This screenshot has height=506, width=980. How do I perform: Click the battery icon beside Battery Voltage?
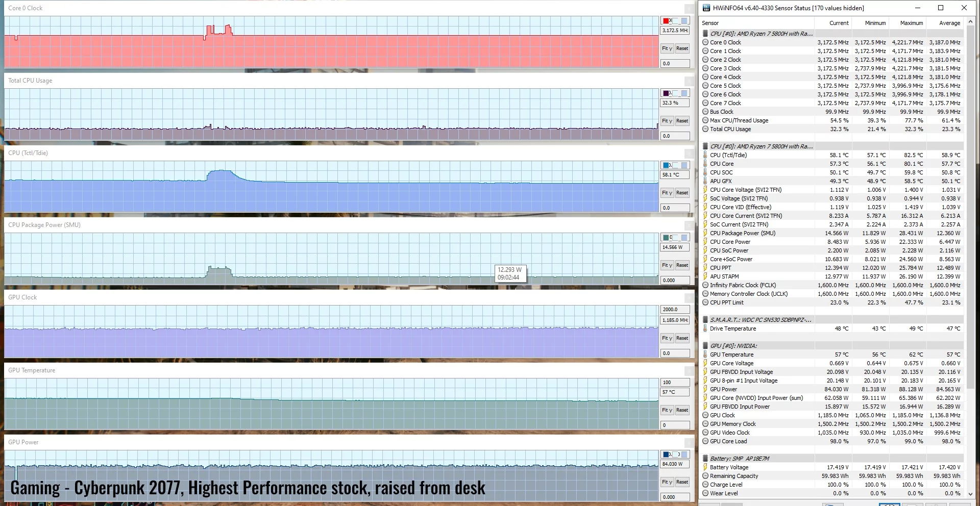coord(706,467)
